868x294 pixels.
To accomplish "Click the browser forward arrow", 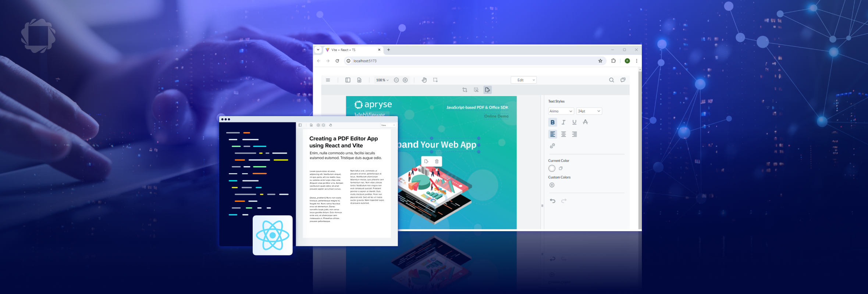I will 328,61.
